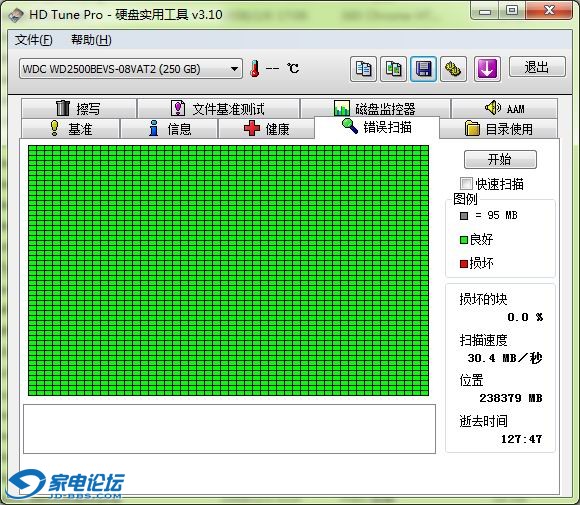Maximize the HD Tune Pro window
The image size is (580, 505).
click(x=512, y=10)
